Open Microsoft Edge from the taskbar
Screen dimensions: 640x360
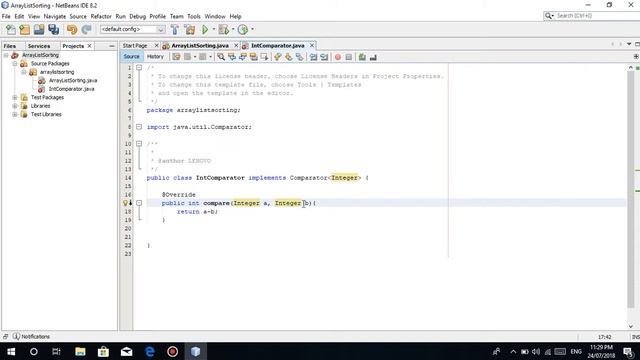coord(150,351)
